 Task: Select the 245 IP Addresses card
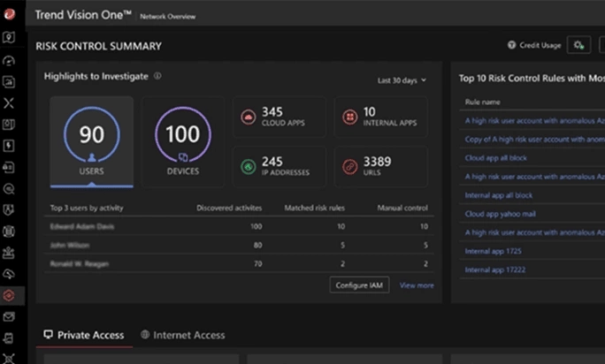point(280,167)
